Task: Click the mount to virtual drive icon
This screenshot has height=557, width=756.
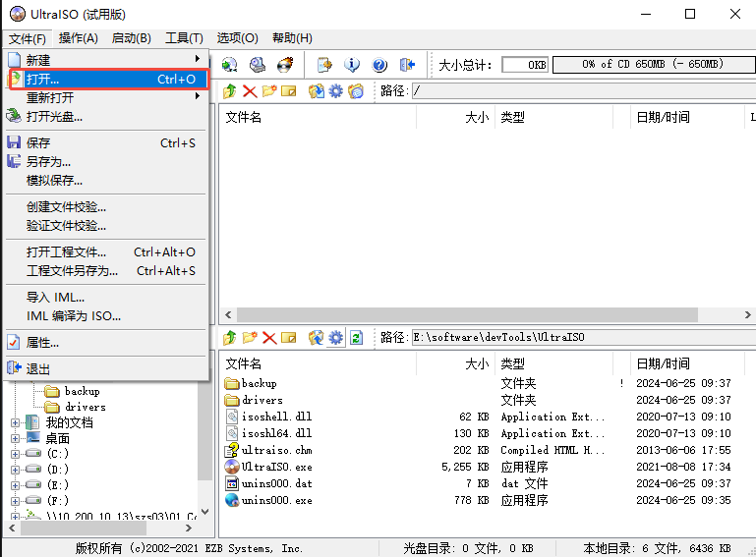Action: click(258, 65)
